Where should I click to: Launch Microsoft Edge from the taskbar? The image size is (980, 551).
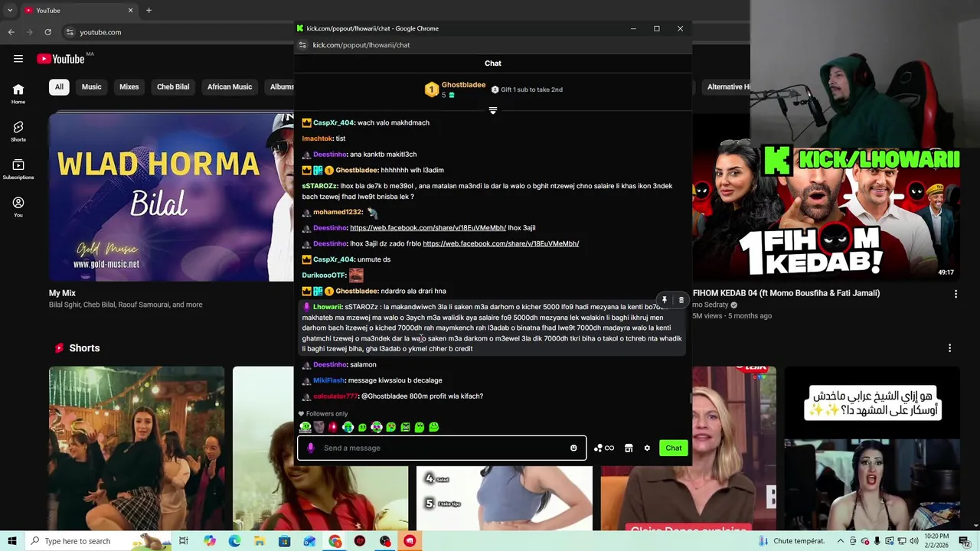click(234, 541)
